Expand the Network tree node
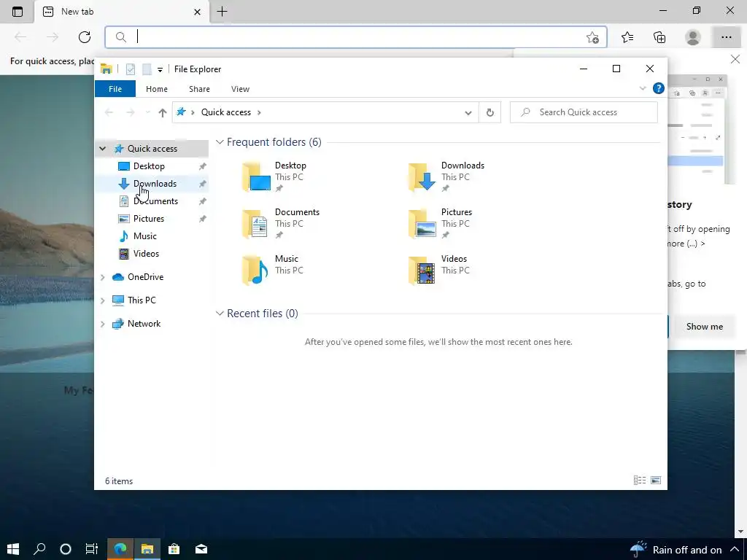Screen dimensions: 747x560 click(x=102, y=324)
